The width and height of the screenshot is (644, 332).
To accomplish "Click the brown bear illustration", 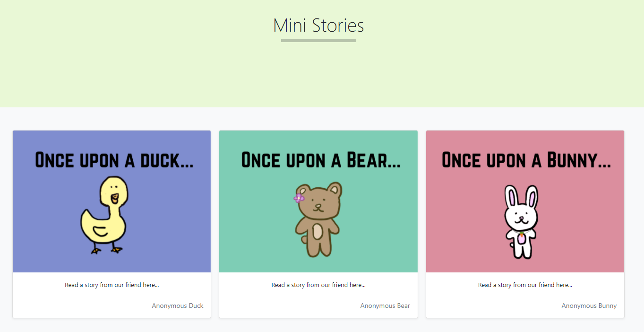I will 318,219.
